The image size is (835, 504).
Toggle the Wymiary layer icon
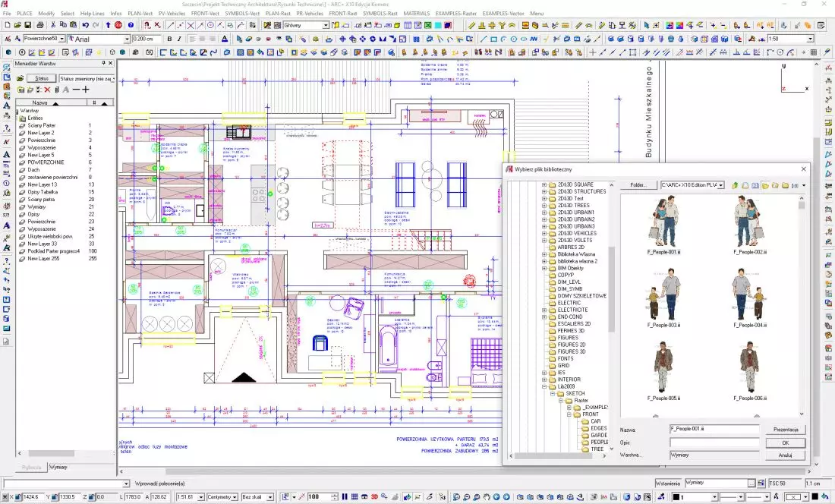(22, 207)
